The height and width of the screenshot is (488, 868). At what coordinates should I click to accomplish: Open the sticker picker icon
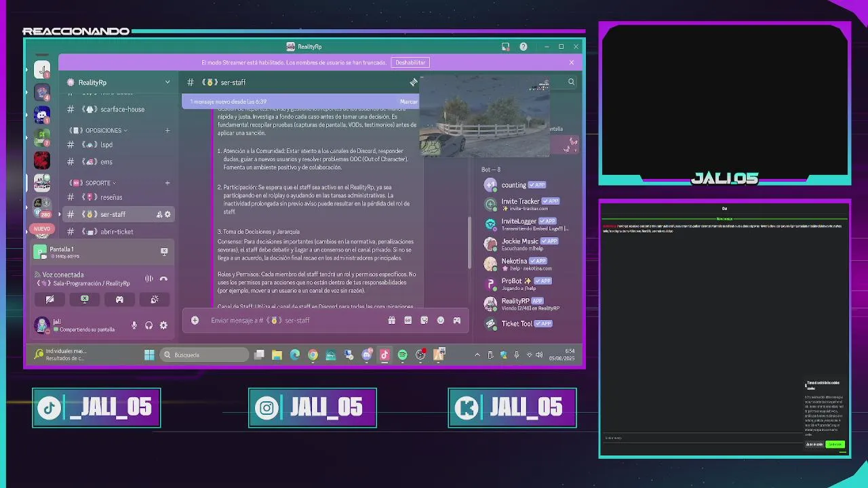[424, 320]
